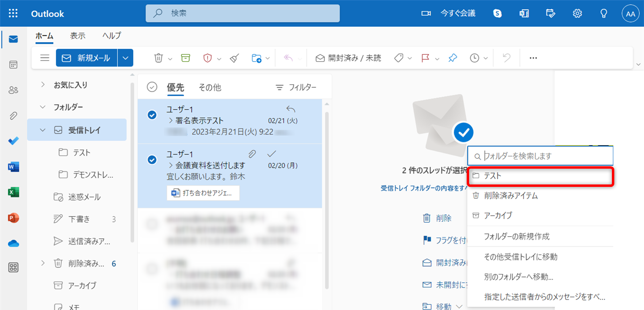
Task: Select テスト folder in the move menu
Action: (x=540, y=176)
